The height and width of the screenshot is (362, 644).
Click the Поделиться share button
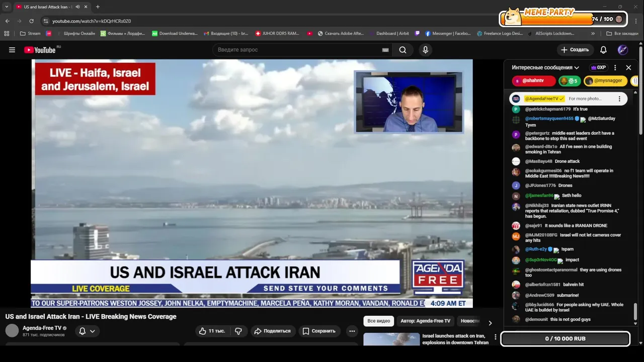tap(272, 331)
